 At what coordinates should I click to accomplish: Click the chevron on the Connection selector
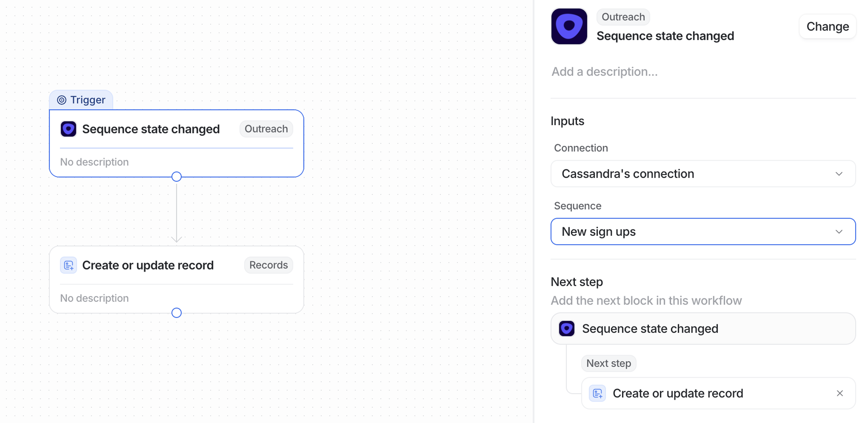(x=839, y=174)
